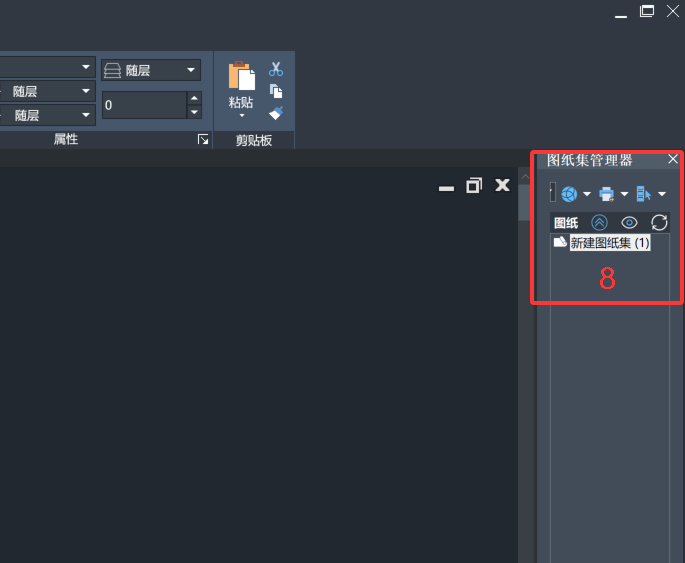The height and width of the screenshot is (563, 685).
Task: Click the printer publish icon
Action: coord(606,194)
